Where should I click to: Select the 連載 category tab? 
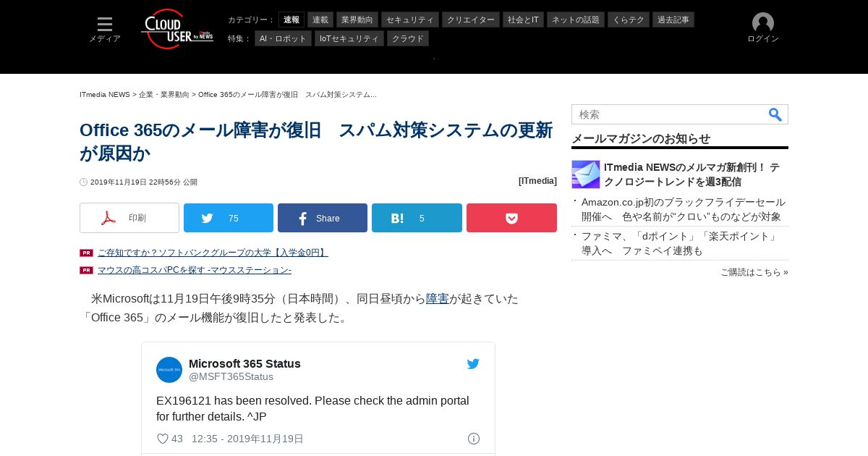(320, 20)
